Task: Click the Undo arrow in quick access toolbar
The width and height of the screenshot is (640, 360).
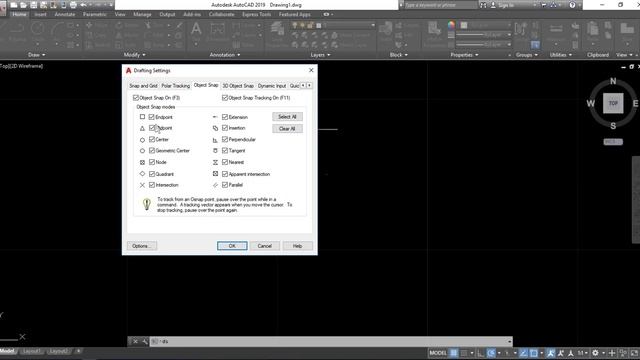Action: (x=84, y=5)
